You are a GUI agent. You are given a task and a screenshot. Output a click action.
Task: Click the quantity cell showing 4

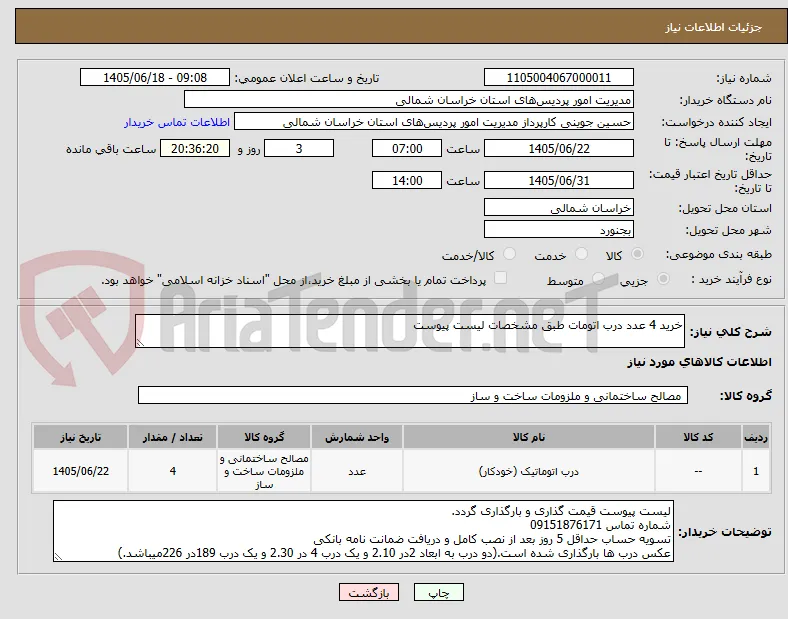(x=172, y=471)
